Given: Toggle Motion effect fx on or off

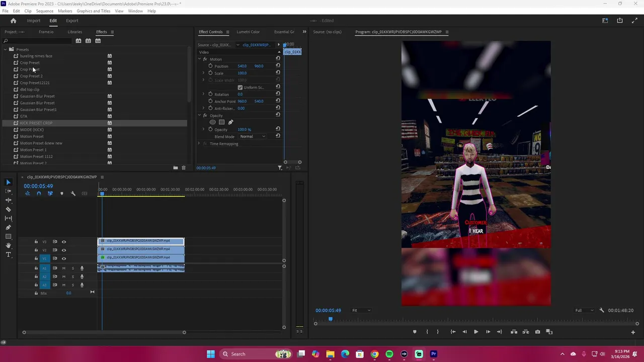Looking at the screenshot, I should tap(205, 59).
